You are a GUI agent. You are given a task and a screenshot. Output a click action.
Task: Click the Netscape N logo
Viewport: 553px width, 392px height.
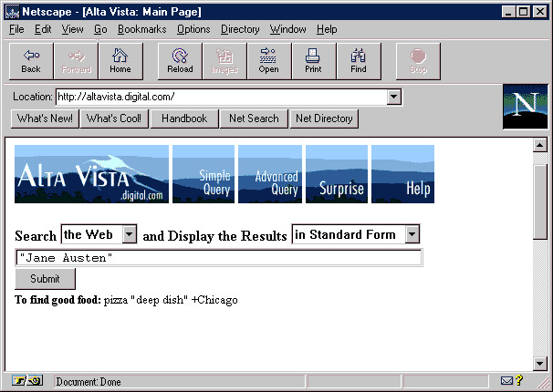point(525,106)
